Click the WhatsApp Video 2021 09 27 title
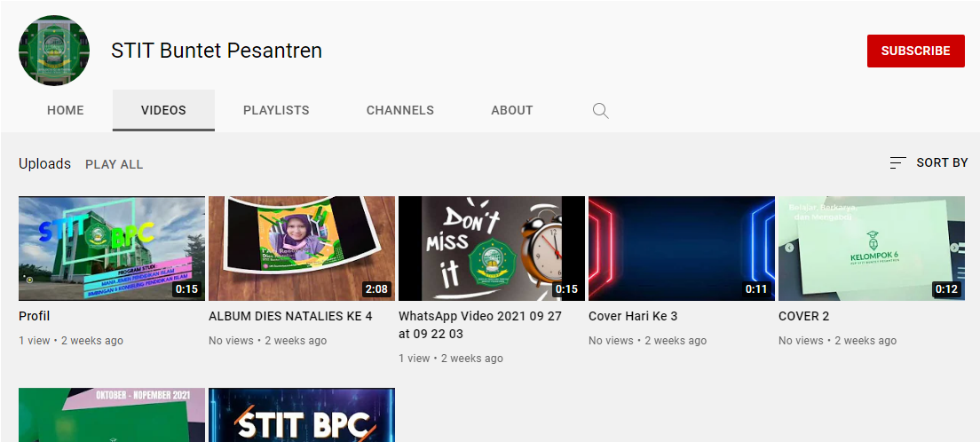This screenshot has height=442, width=980. tap(480, 325)
